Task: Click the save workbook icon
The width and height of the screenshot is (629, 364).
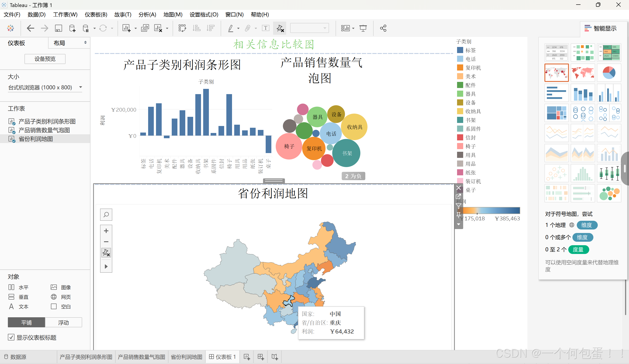Action: (58, 28)
